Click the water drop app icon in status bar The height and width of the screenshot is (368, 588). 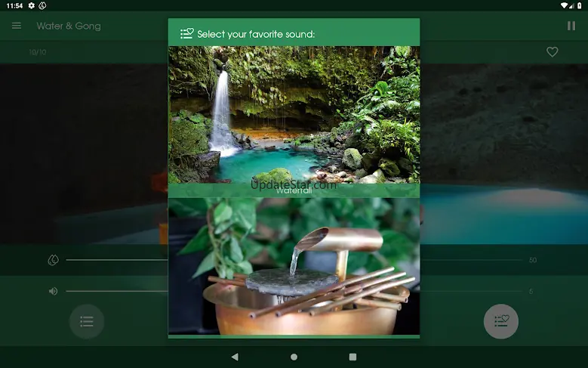click(x=43, y=5)
